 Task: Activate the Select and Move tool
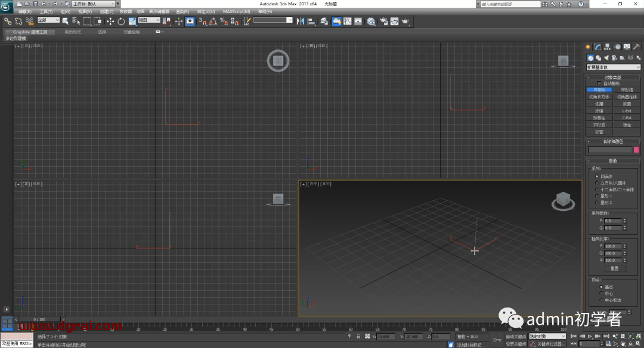[x=110, y=21]
